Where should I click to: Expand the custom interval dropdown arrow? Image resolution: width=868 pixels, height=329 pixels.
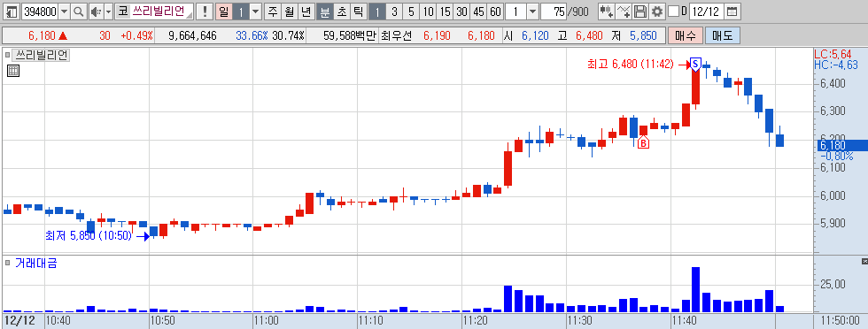click(532, 11)
